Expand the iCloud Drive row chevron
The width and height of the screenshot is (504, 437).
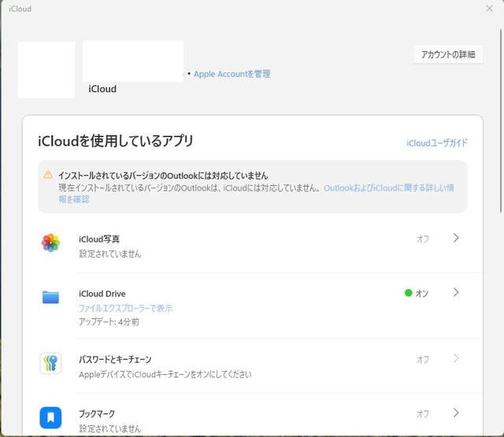pos(456,292)
